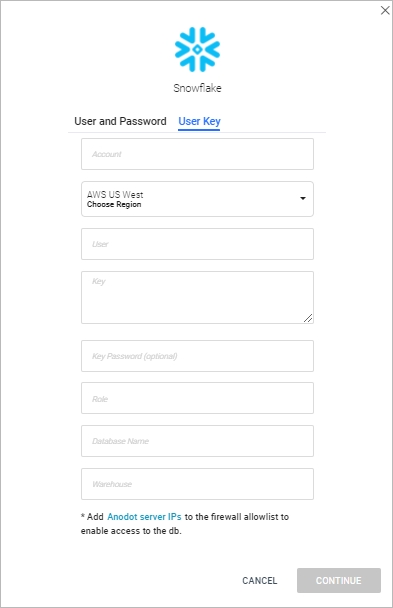Click the Snowflake title text
The image size is (393, 608).
point(197,88)
